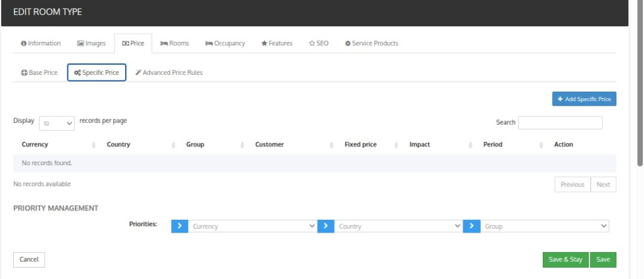The image size is (644, 279).
Task: Click the vertical page scrollbar
Action: click(x=640, y=82)
